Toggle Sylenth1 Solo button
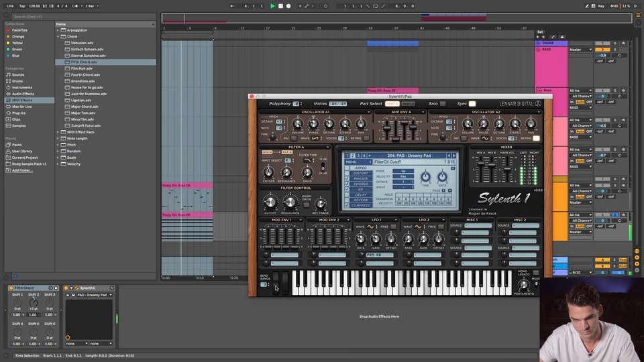Viewport: 644px width, 362px height. 443,104
